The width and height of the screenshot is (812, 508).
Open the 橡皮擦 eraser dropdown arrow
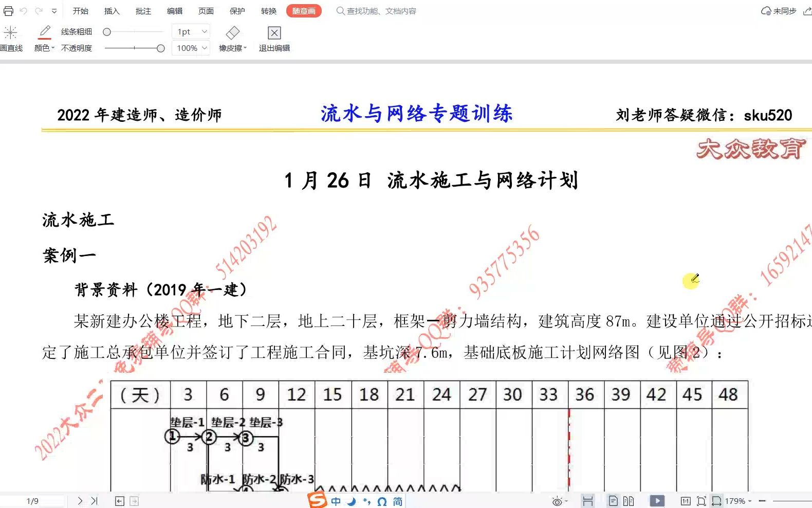tap(245, 48)
